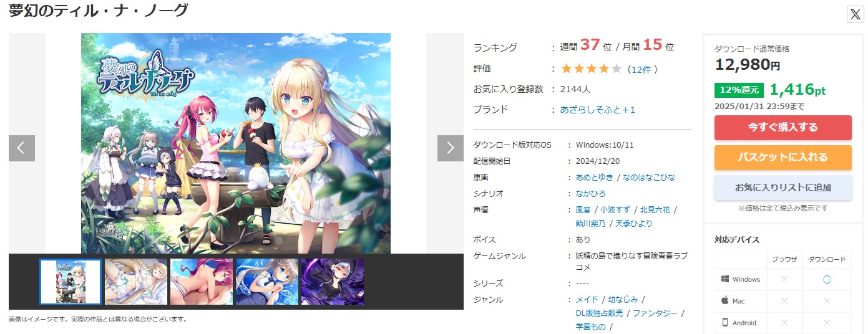This screenshot has width=868, height=334.
Task: Open the ファンタジー genre tag
Action: 655,313
